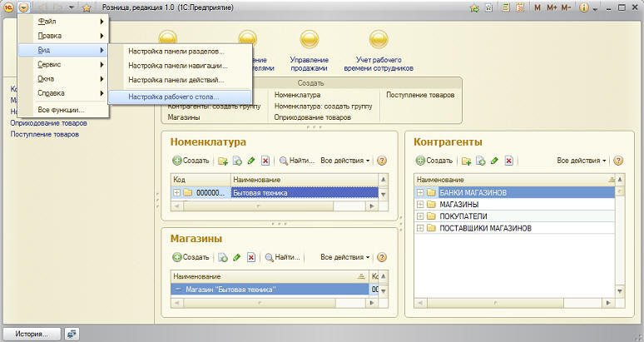Open the Файл menu
Screen dimensions: 644x342
[x=64, y=22]
